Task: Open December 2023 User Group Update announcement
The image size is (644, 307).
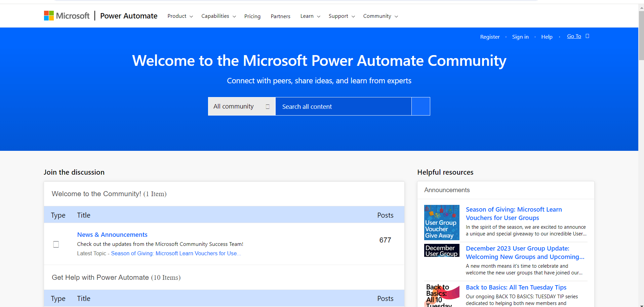Action: 525,253
